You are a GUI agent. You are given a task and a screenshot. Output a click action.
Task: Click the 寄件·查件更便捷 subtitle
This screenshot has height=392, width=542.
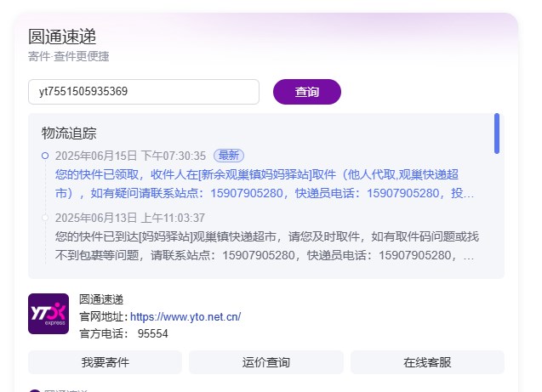(69, 56)
